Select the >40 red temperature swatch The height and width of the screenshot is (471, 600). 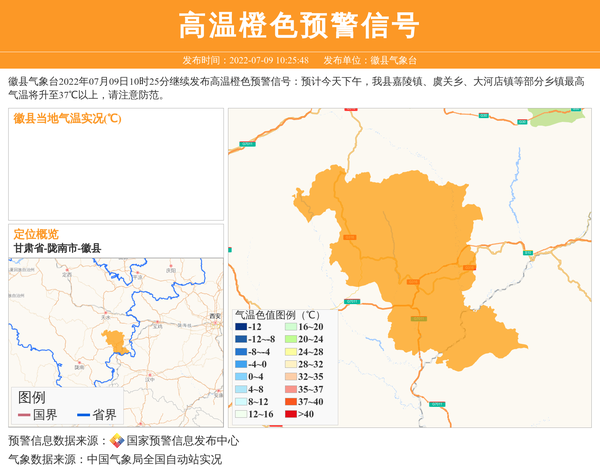click(x=291, y=414)
